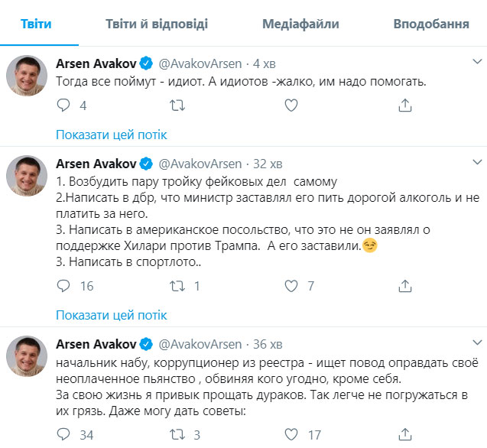Like the tweet with 17 likes
Viewport: 487px width, 448px height.
[291, 435]
